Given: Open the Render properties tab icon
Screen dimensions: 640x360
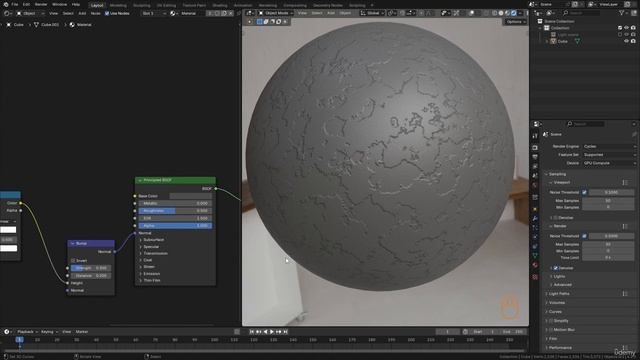Looking at the screenshot, I should pos(535,147).
